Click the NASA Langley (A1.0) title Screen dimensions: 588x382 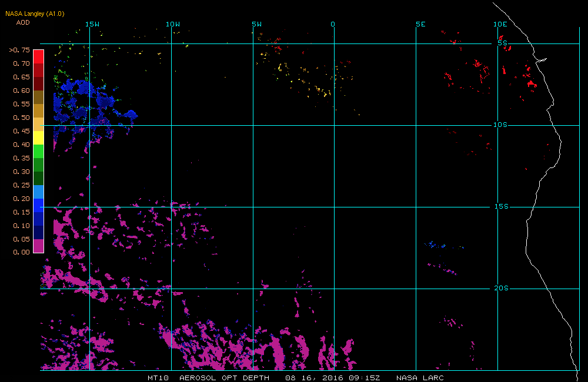(35, 14)
